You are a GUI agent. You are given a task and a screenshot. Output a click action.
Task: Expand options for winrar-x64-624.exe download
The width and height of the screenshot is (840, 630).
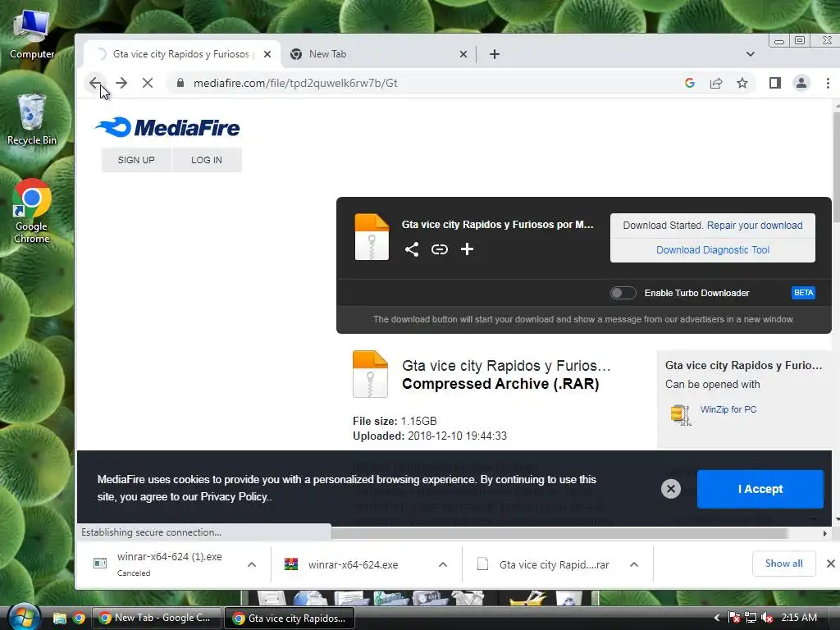(x=443, y=564)
